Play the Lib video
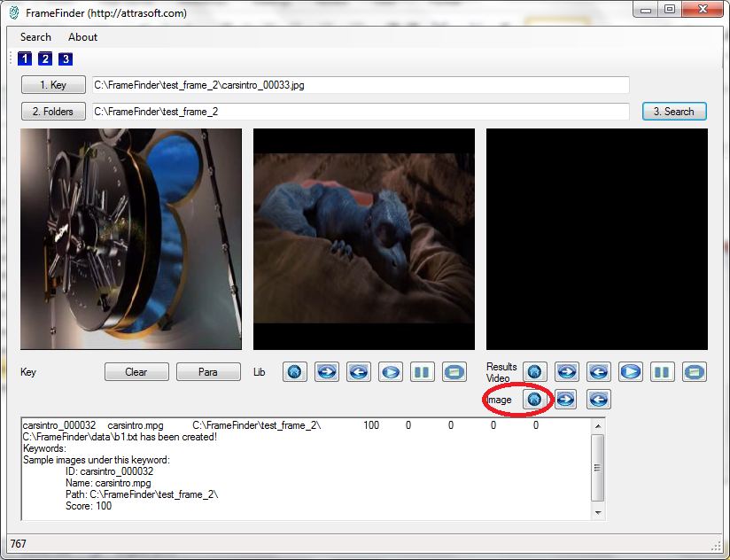Viewport: 730px width, 560px height. pos(391,372)
